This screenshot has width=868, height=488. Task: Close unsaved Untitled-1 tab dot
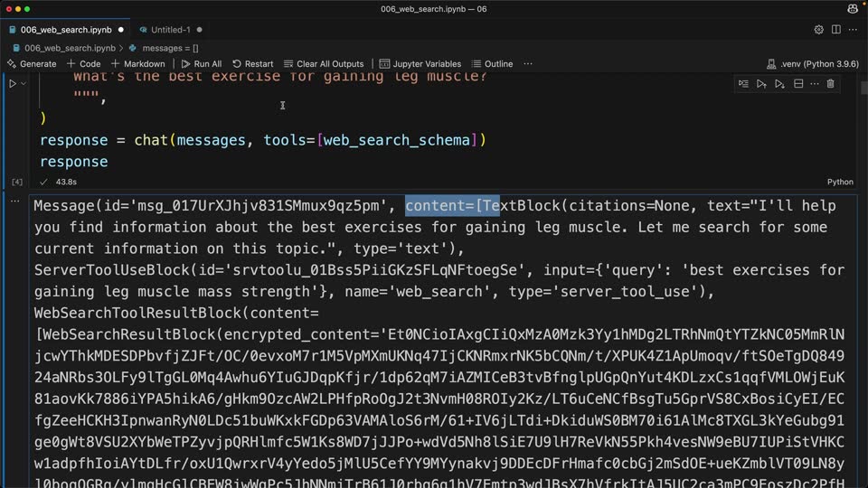click(x=199, y=30)
